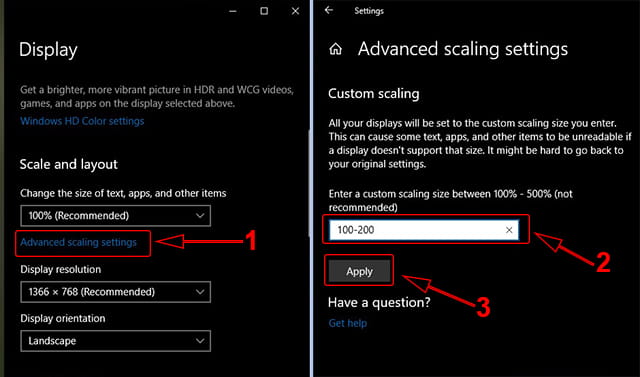Minimize the Display settings window
640x377 pixels.
coord(233,11)
